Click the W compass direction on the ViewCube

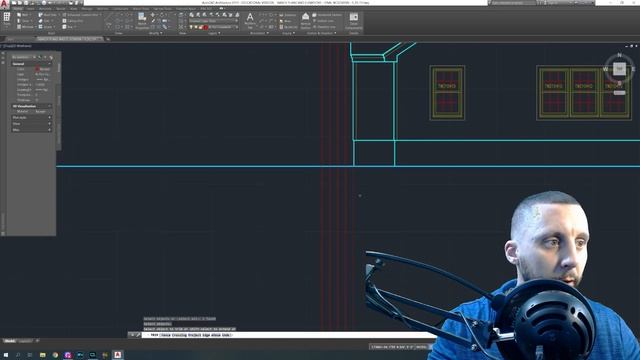[x=606, y=69]
